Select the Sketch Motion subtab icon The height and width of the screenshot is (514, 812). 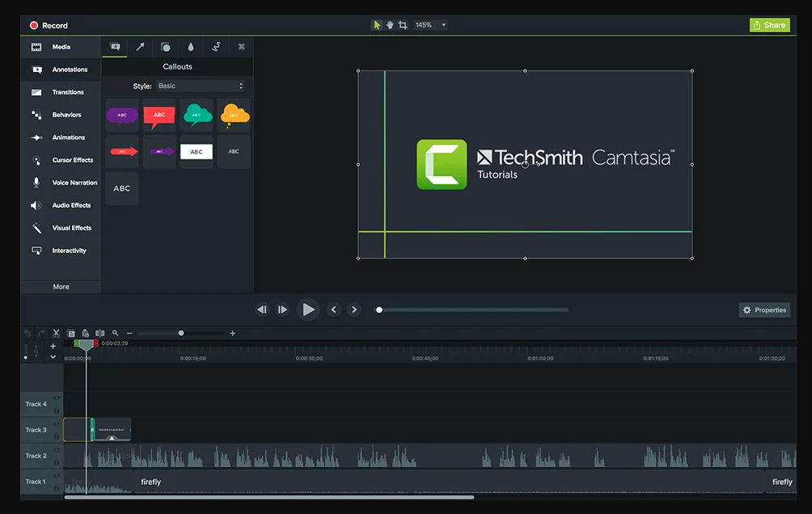(x=216, y=47)
